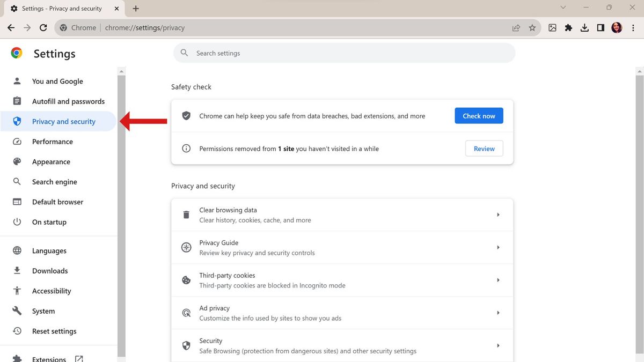Select Reset settings in the sidebar
Screen dimensions: 644x362
(54, 331)
